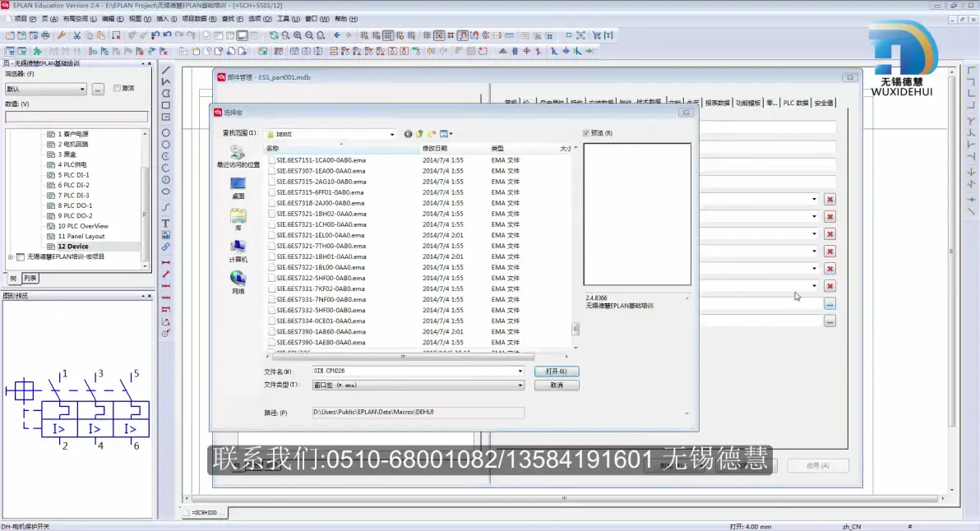Click the shopping cart parts icon
This screenshot has width=980, height=531.
pyautogui.click(x=597, y=35)
